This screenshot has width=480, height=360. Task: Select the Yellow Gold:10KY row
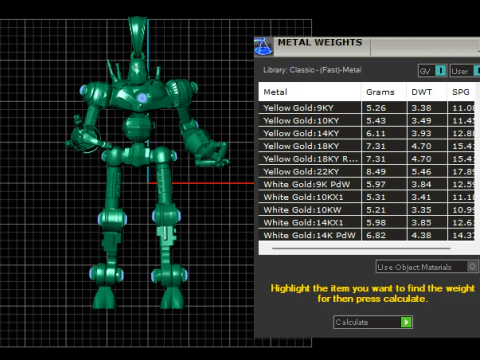(367, 120)
